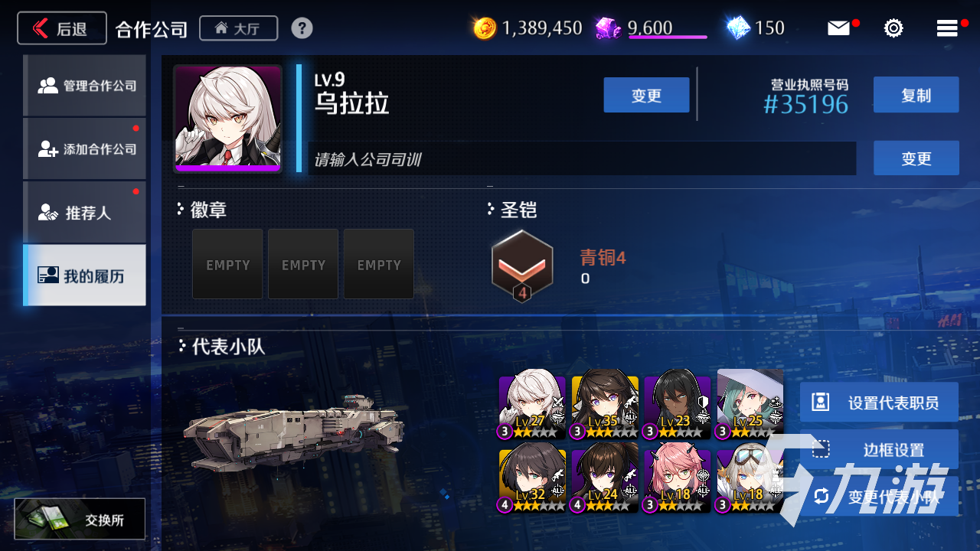This screenshot has height=551, width=980.
Task: Click the question mark help icon
Action: [x=302, y=28]
